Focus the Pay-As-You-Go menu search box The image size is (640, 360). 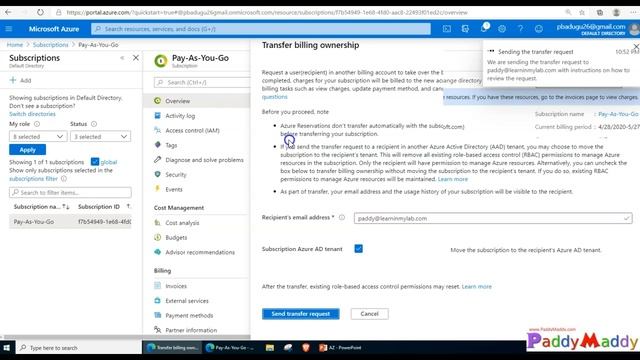click(x=202, y=82)
